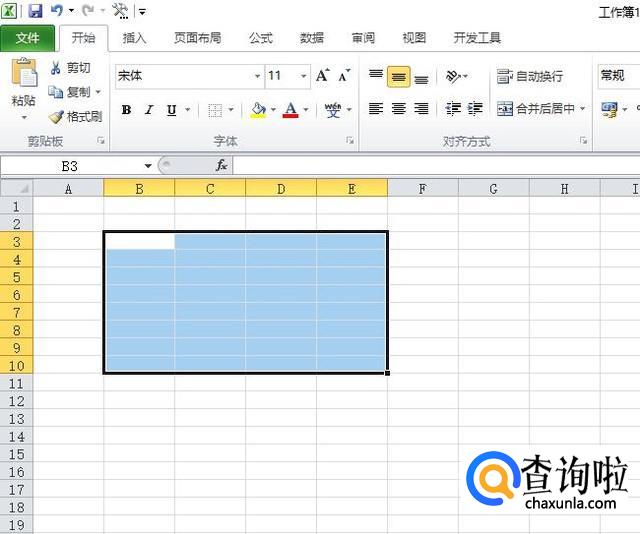Click Align Text Left icon
The image size is (640, 534).
click(x=376, y=109)
